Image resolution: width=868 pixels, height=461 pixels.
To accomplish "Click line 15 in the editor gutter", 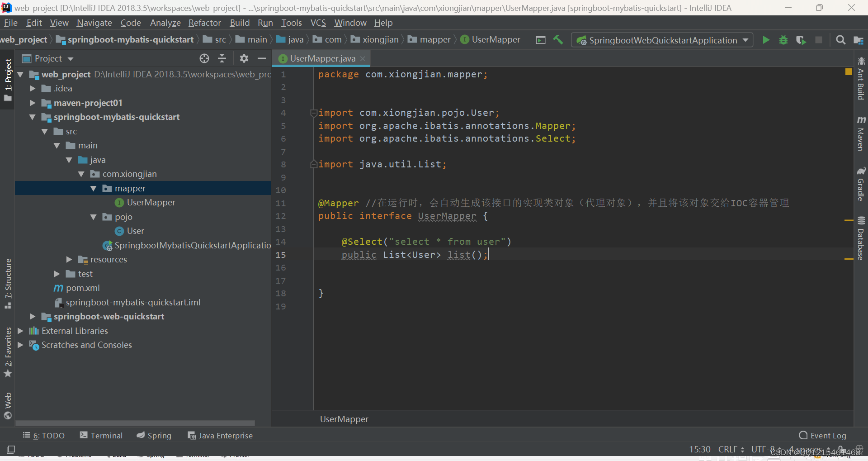I will [x=281, y=255].
